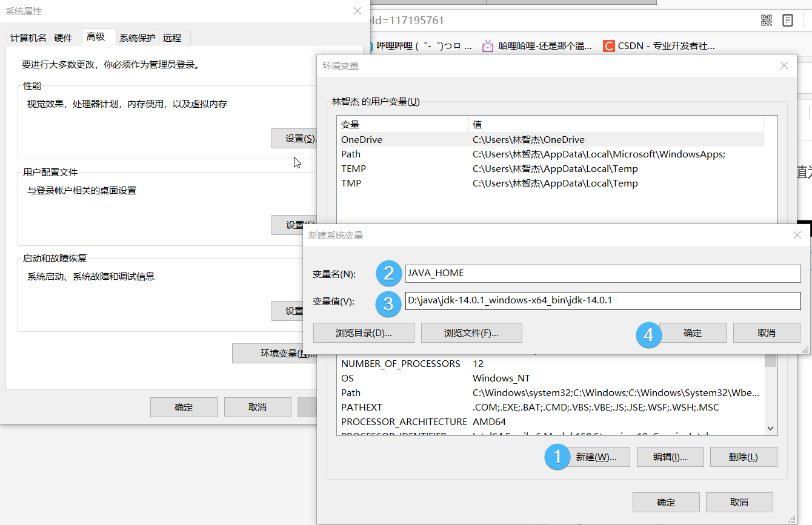This screenshot has width=812, height=525.
Task: Switch to the 计算机名 tab
Action: (28, 38)
